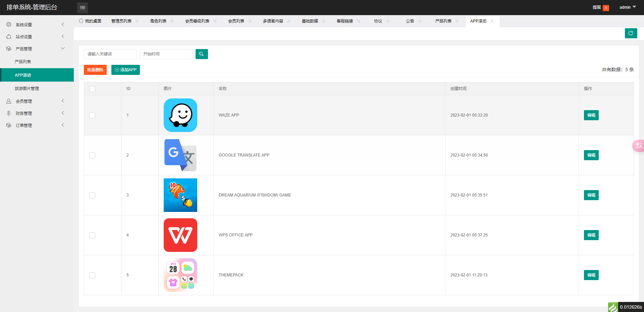Switch to the 产品列表 tab
This screenshot has height=312, width=644.
tap(443, 21)
